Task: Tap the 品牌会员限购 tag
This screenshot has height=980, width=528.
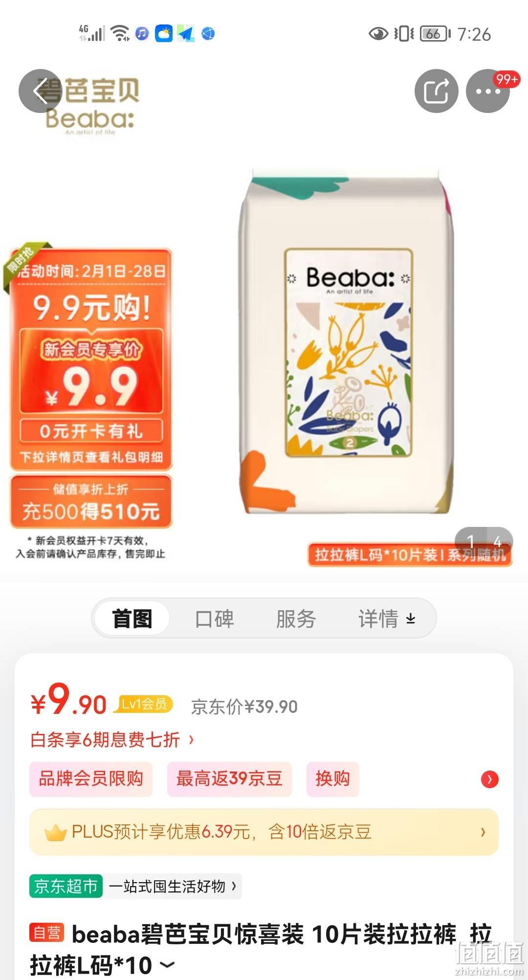Action: pos(91,779)
